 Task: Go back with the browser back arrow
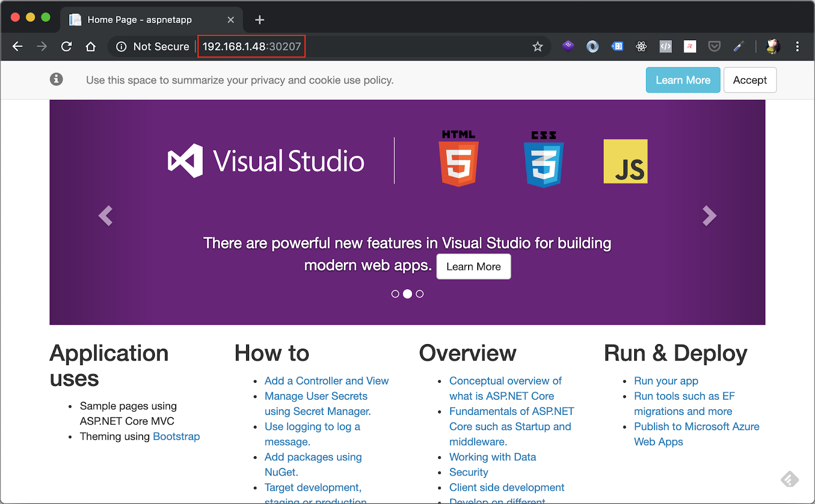coord(18,46)
